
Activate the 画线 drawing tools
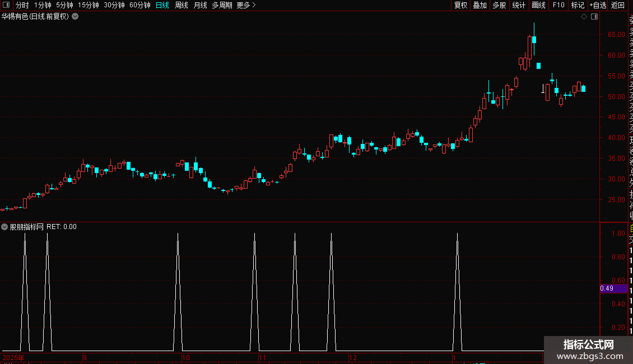[x=538, y=5]
